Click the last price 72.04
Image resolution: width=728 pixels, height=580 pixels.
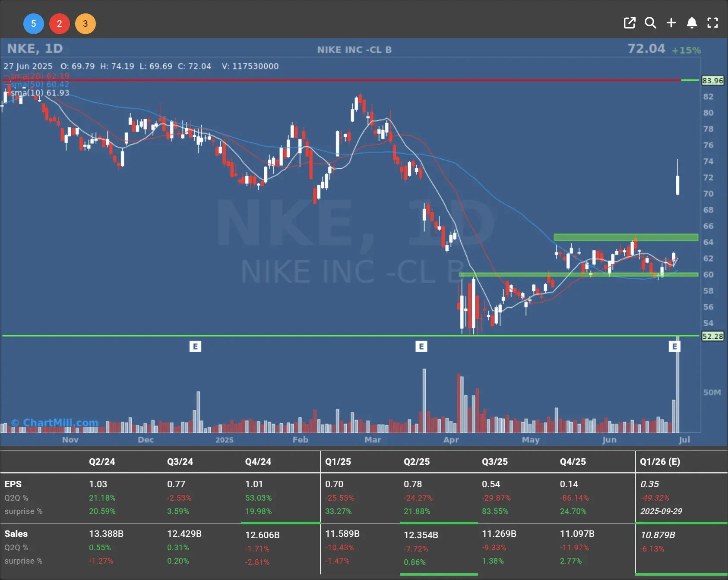[x=646, y=48]
